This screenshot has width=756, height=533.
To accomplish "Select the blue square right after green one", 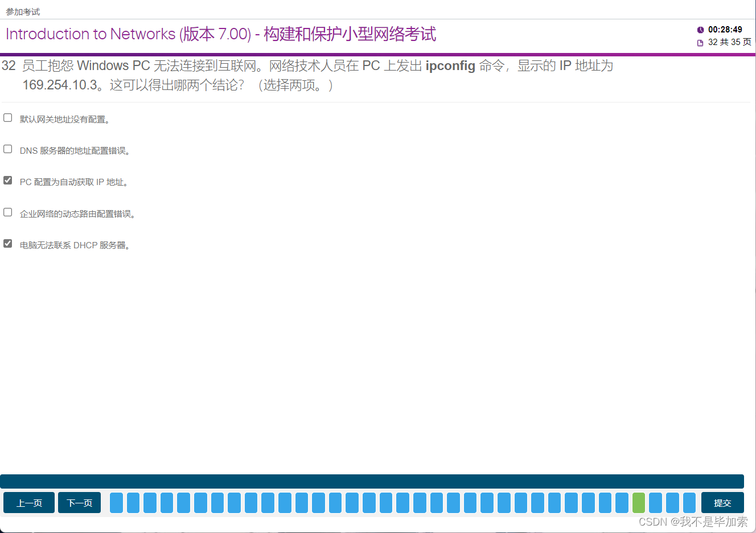I will coord(655,503).
